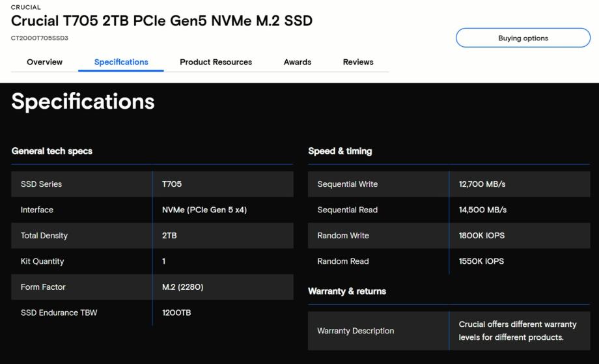
Task: Select the SSD Series row label
Action: point(42,184)
